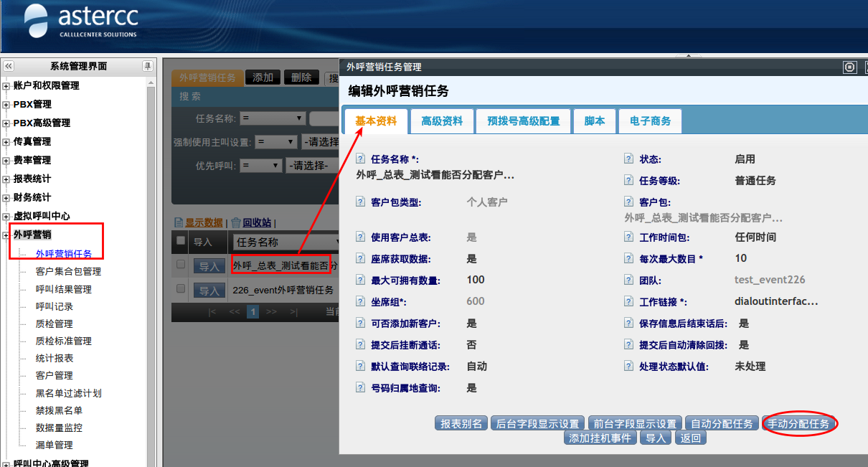Click the 手动分配任务 button
The height and width of the screenshot is (467, 868).
(x=798, y=424)
